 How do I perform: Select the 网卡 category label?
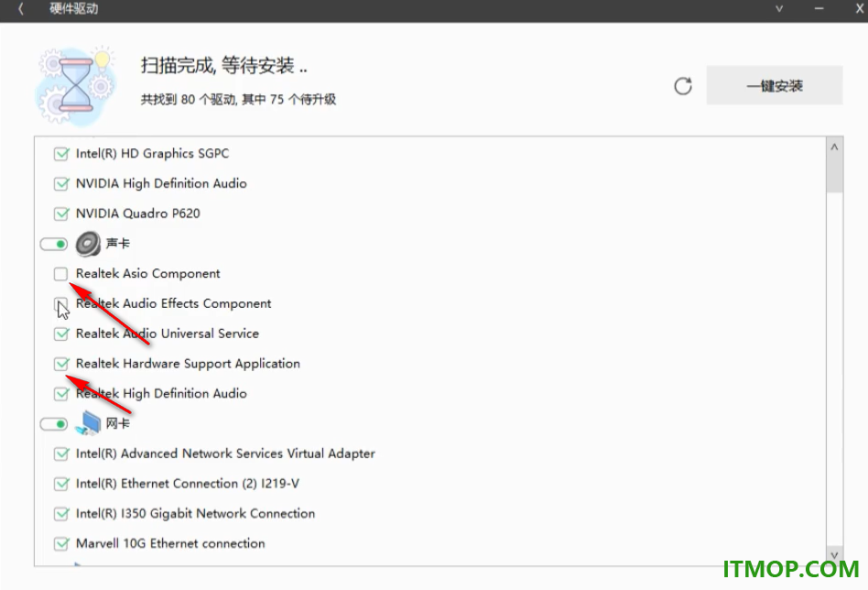(x=117, y=423)
